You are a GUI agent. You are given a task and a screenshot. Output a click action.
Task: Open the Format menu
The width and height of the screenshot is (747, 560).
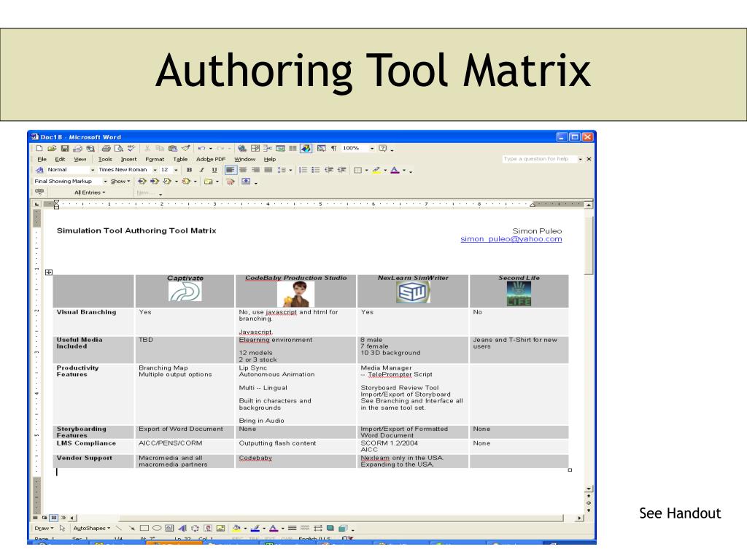pos(155,160)
